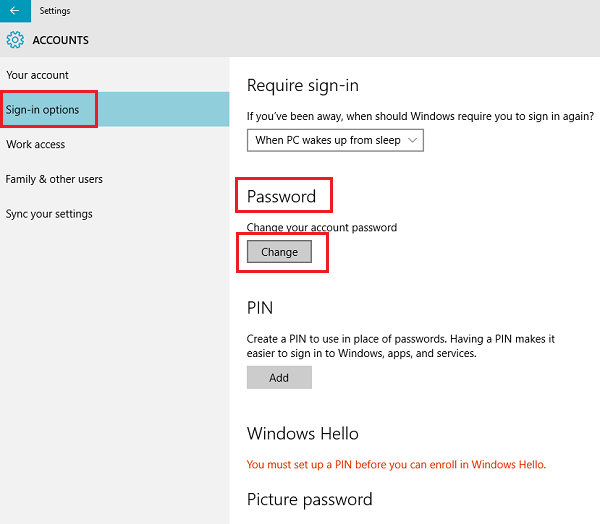Click the back arrow in the title bar
600x524 pixels.
pyautogui.click(x=14, y=10)
